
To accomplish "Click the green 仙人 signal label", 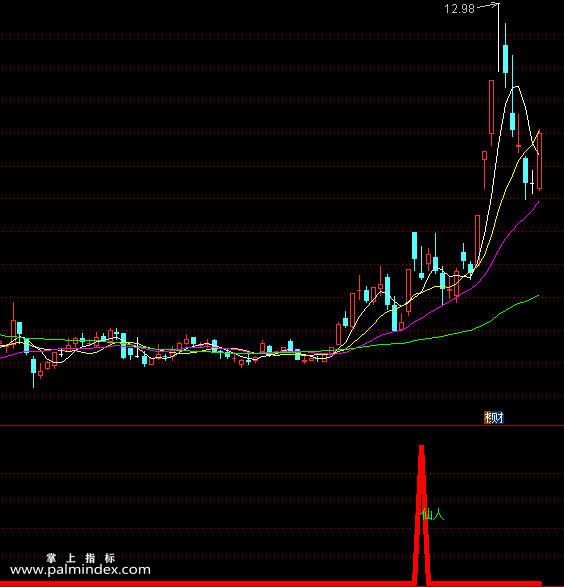I will (433, 515).
